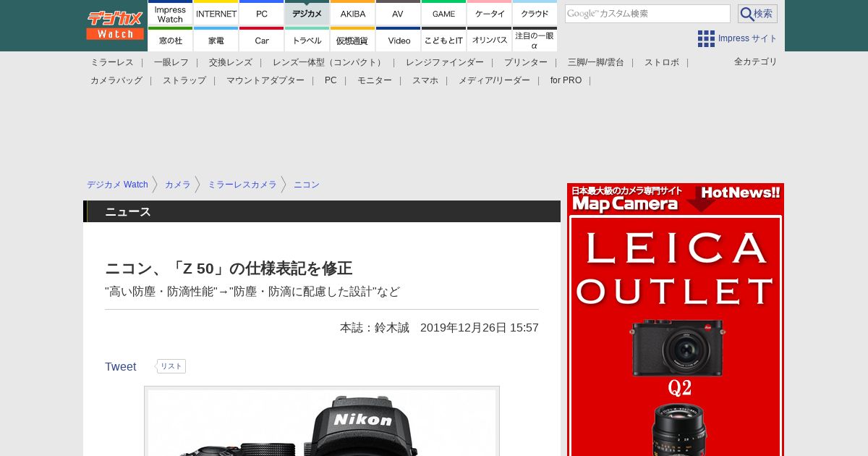Image resolution: width=868 pixels, height=456 pixels.
Task: Open the Video tab
Action: [x=399, y=39]
